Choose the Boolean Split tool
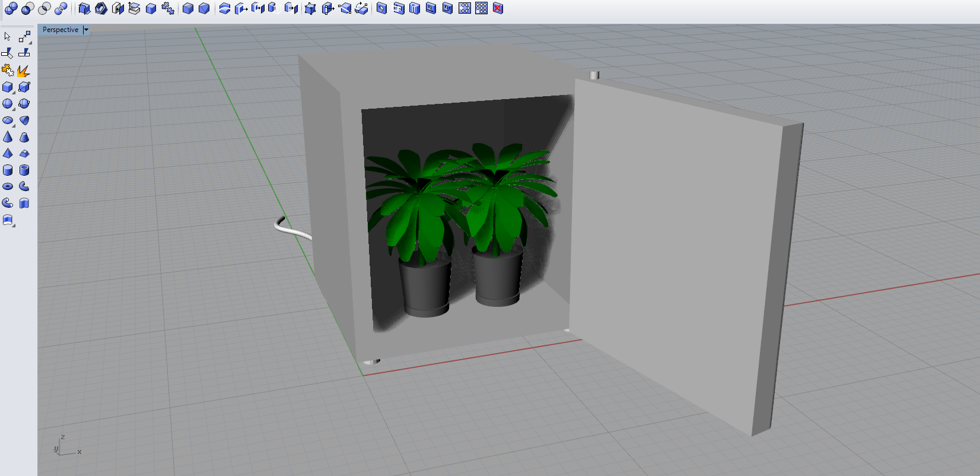The width and height of the screenshot is (980, 476). coord(61,8)
